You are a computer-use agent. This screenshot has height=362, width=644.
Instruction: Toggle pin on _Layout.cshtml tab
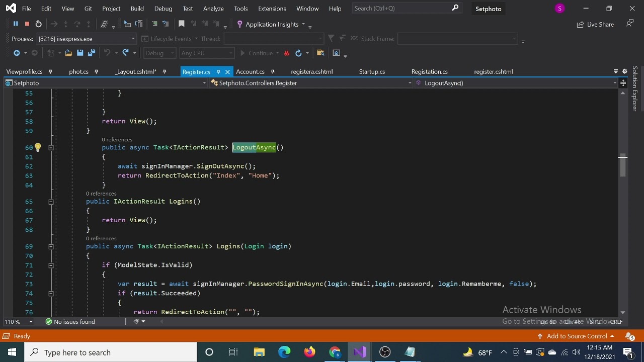[x=164, y=72]
